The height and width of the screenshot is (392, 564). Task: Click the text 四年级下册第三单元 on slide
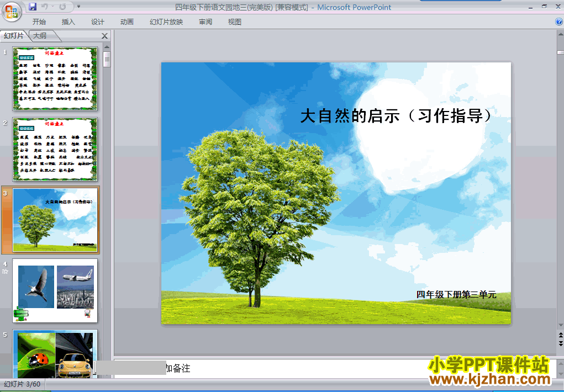click(456, 294)
